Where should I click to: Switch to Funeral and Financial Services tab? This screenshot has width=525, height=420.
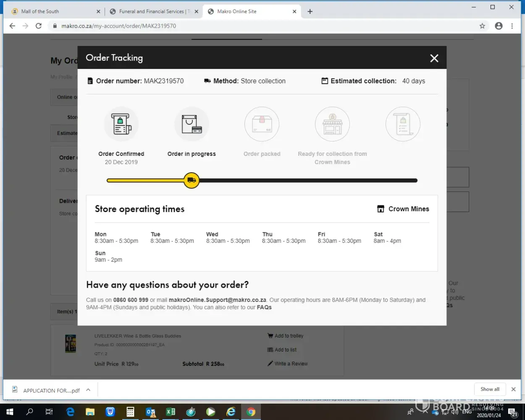pos(153,11)
